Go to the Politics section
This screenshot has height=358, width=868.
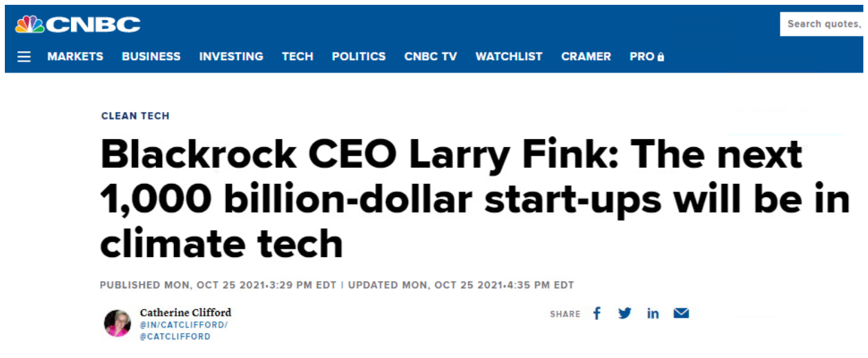click(358, 57)
